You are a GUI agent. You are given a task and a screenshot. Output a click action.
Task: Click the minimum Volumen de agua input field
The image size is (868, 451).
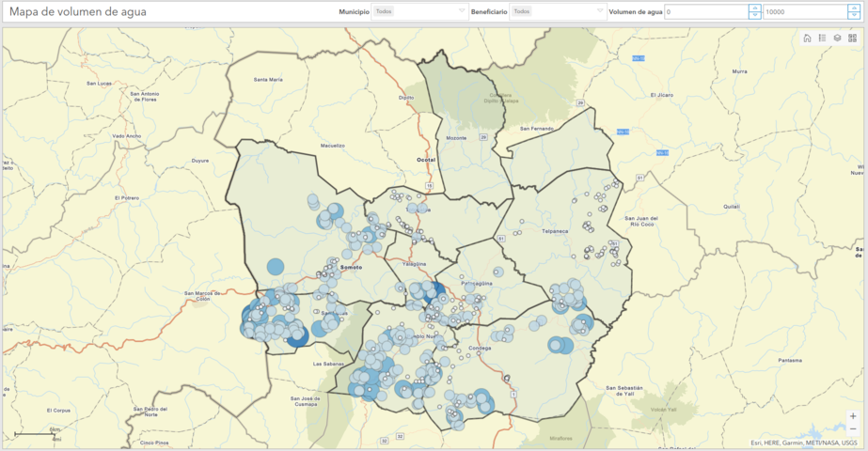pos(705,11)
